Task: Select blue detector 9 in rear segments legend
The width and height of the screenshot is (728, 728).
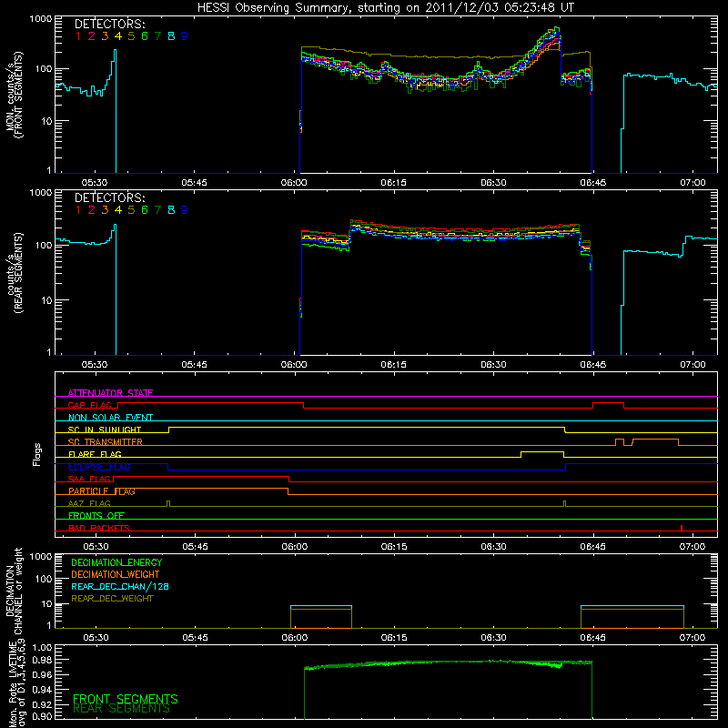Action: 185,210
